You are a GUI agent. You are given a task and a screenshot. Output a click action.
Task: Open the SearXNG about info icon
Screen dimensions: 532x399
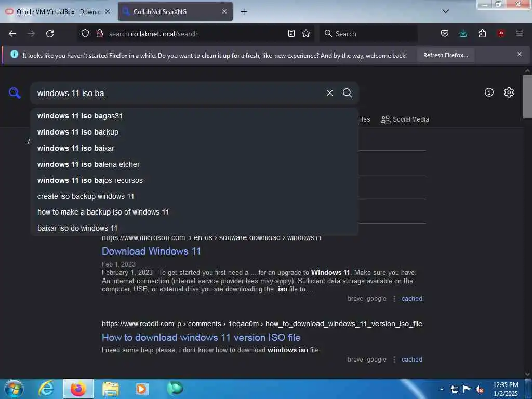click(x=489, y=92)
